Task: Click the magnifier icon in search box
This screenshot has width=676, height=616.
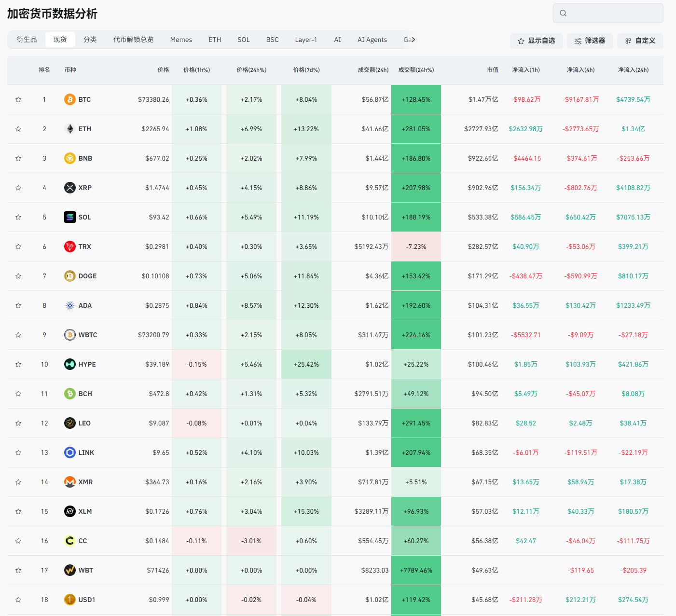Action: 563,13
